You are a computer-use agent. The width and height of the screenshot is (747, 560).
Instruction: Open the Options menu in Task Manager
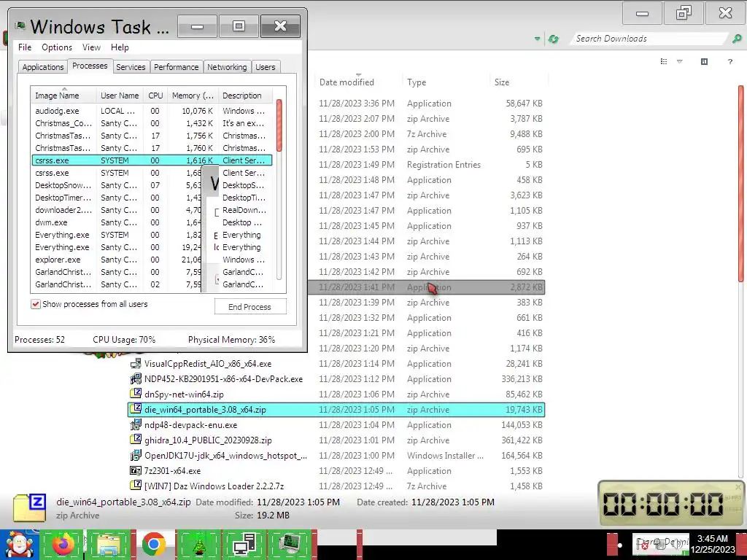pos(57,47)
